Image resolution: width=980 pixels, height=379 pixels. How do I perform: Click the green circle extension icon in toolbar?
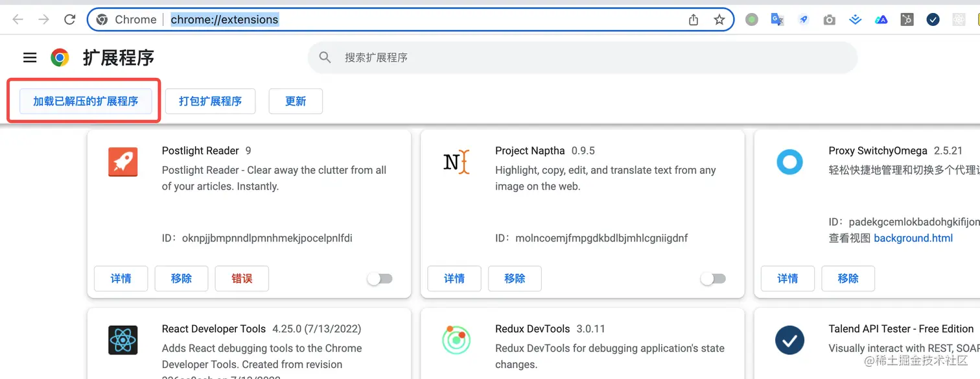pyautogui.click(x=752, y=19)
